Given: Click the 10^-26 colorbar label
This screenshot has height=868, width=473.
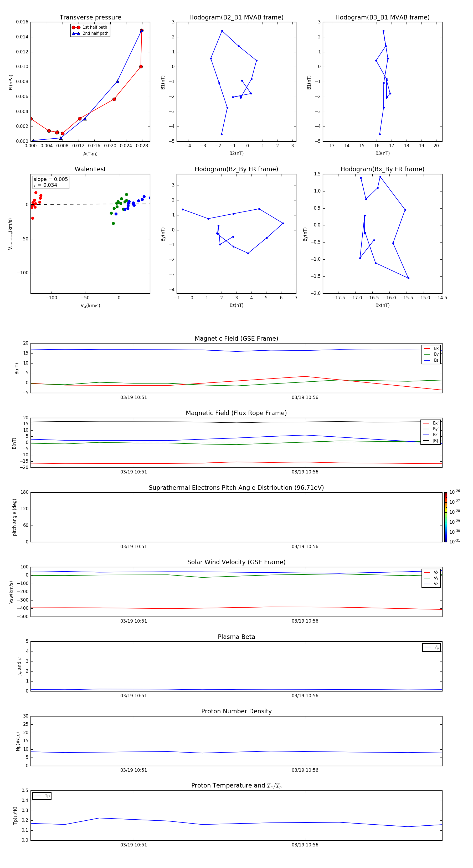Looking at the screenshot, I should [455, 492].
